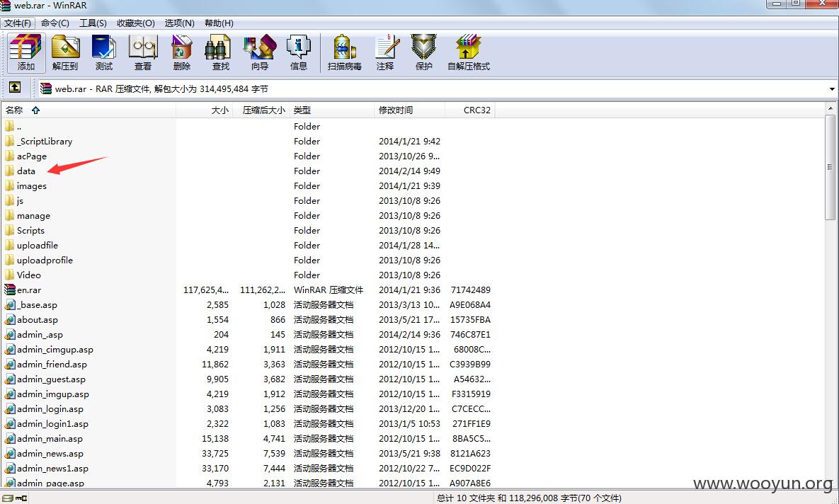This screenshot has width=839, height=504.
Task: Sort by Type (类型) column header
Action: [331, 110]
